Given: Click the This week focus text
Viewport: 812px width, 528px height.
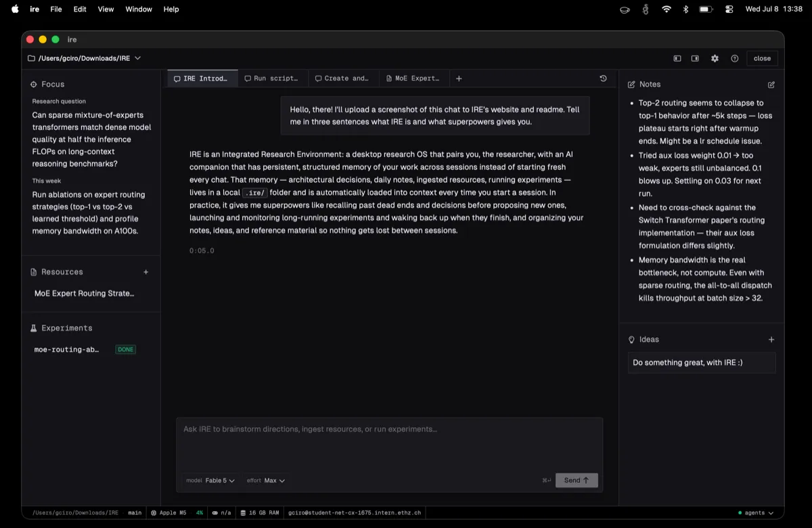Looking at the screenshot, I should 89,213.
